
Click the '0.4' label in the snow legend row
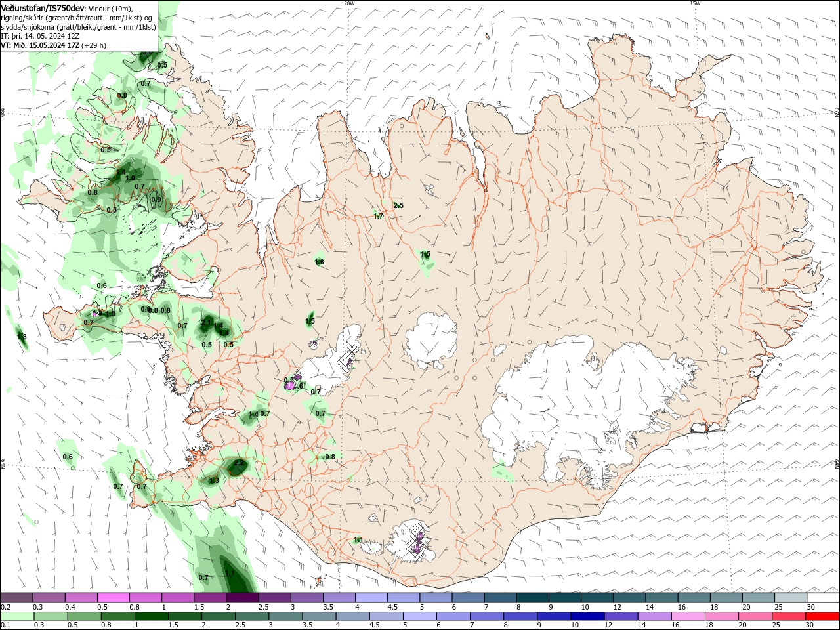70,607
